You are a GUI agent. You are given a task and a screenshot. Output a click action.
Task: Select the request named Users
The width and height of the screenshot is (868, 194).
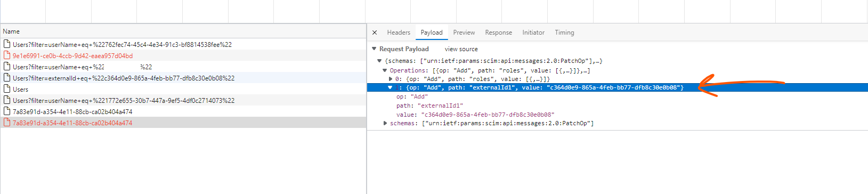point(183,89)
